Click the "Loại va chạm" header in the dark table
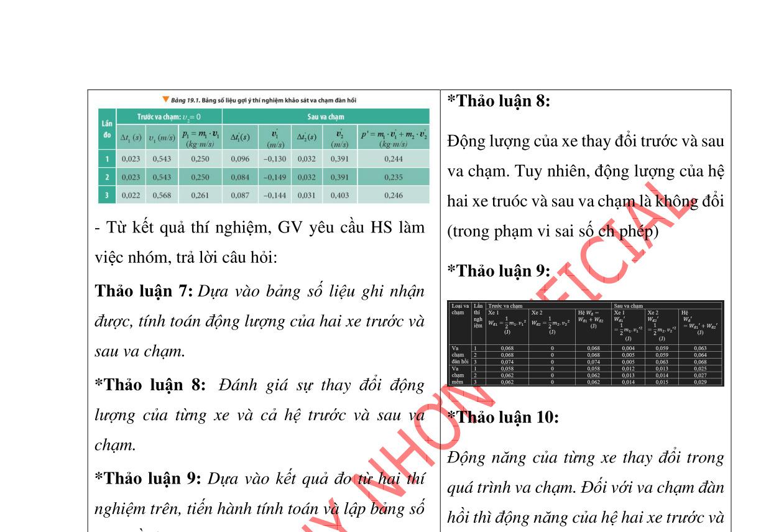 (x=461, y=309)
